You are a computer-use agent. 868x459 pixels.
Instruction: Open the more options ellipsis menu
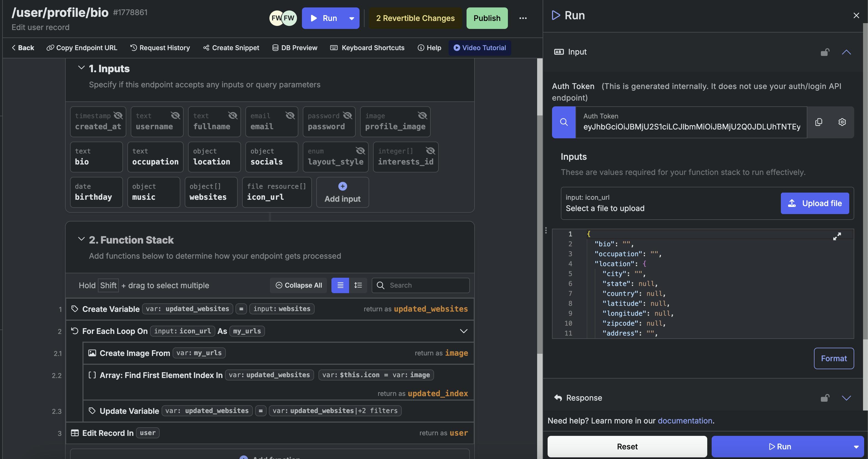[x=523, y=18]
